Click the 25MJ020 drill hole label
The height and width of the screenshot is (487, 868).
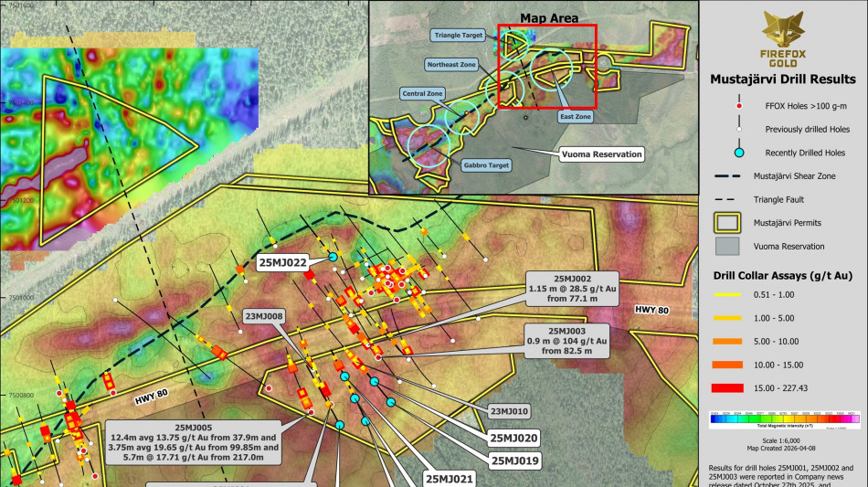tap(514, 438)
